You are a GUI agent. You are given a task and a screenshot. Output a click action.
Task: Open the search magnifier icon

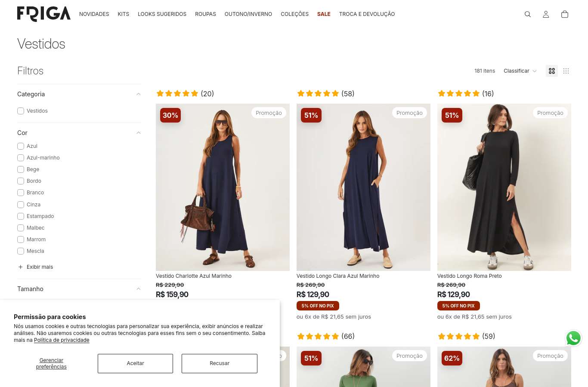528,14
